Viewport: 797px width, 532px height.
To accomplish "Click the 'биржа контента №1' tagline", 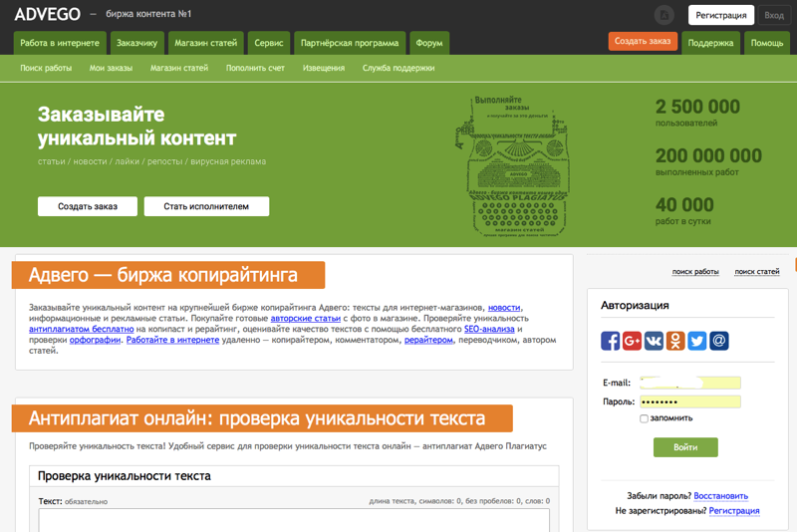I will (x=148, y=14).
